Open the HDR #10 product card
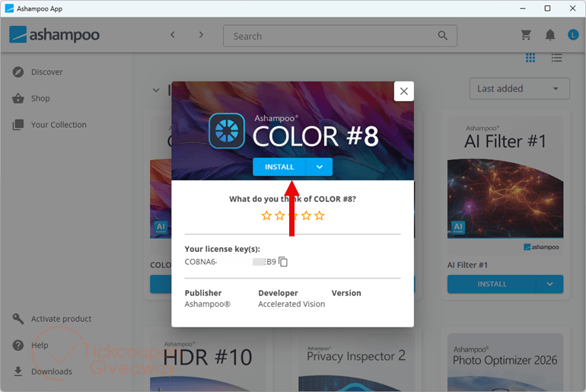Screen dimensions: 586x392 pos(208,362)
